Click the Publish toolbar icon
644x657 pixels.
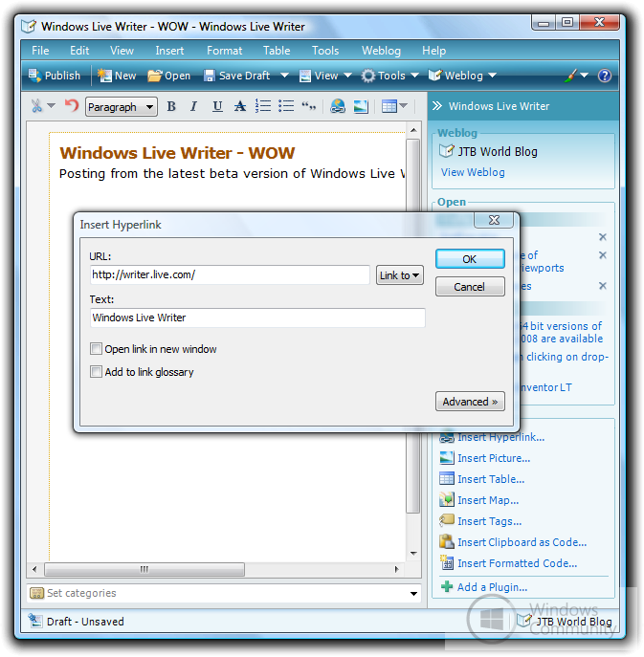click(x=35, y=76)
